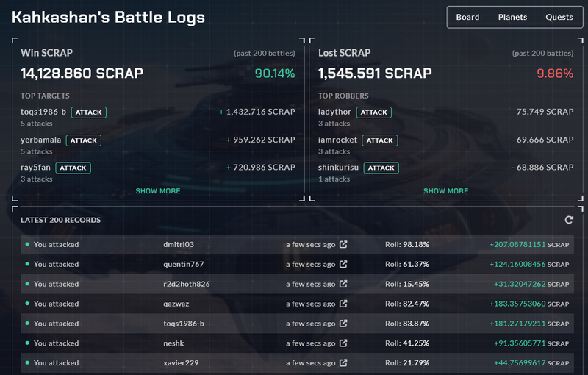Open external link icon for dmitri03 battle
Screen dimensions: 588x375
pos(343,244)
